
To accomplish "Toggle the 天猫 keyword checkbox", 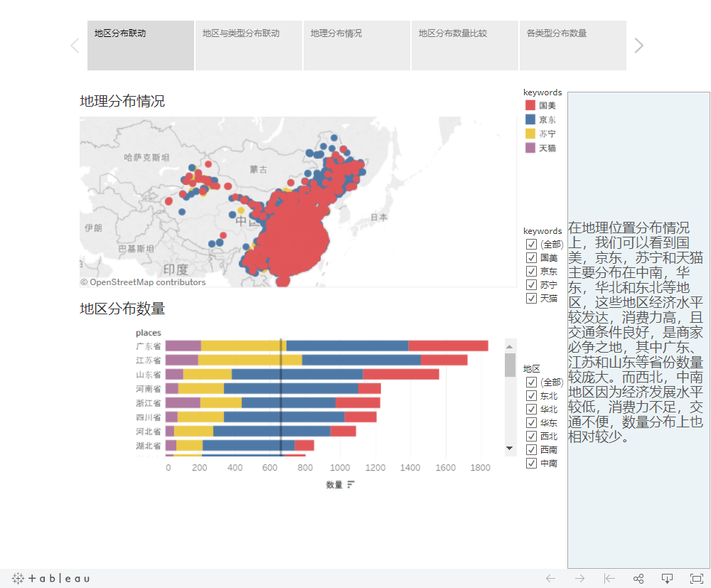I will point(531,299).
